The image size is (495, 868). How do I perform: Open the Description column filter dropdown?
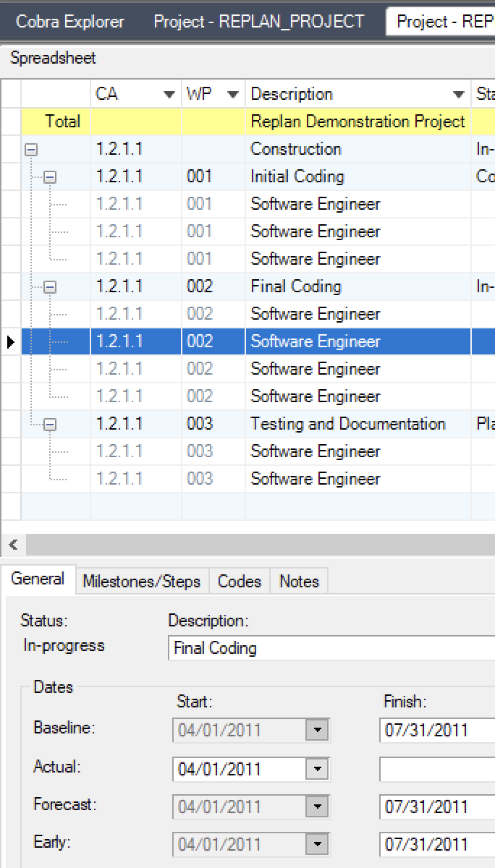coord(458,95)
